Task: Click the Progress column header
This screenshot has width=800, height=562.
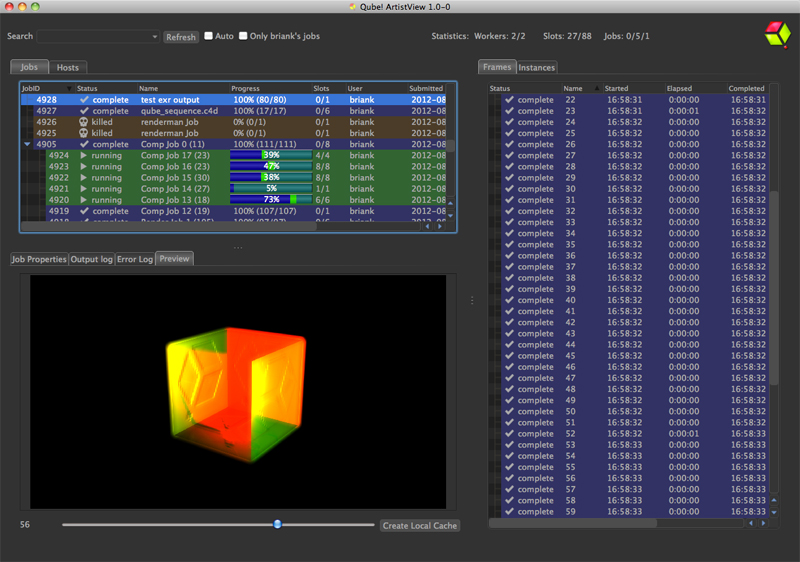Action: pyautogui.click(x=270, y=88)
